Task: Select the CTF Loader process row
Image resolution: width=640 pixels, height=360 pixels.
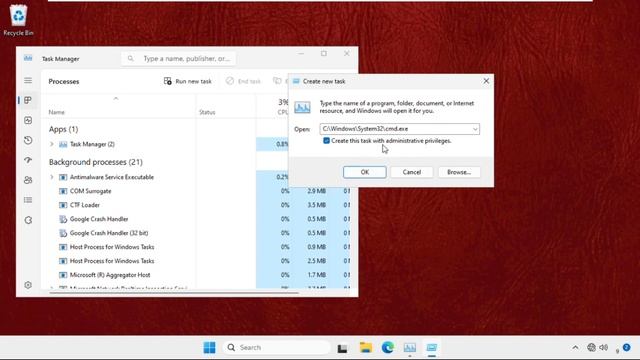Action: tap(84, 205)
